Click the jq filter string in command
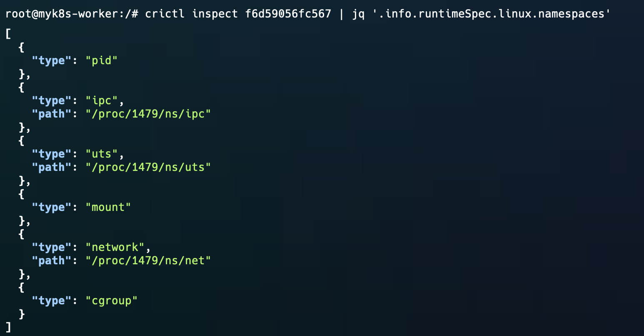The width and height of the screenshot is (644, 336). click(x=491, y=14)
